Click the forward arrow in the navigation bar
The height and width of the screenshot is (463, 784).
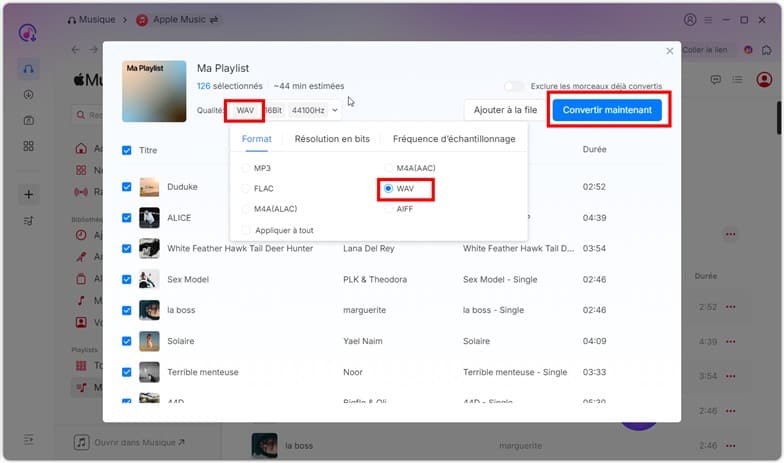pyautogui.click(x=94, y=50)
